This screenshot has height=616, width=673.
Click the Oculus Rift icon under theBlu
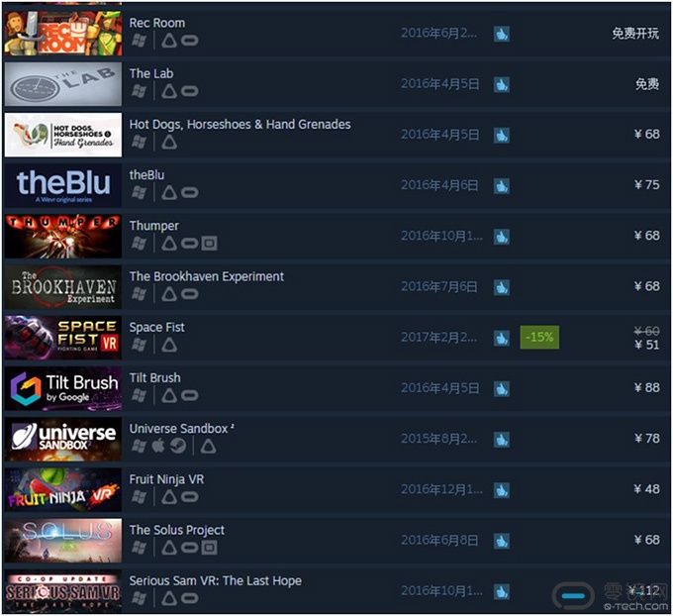[x=189, y=192]
